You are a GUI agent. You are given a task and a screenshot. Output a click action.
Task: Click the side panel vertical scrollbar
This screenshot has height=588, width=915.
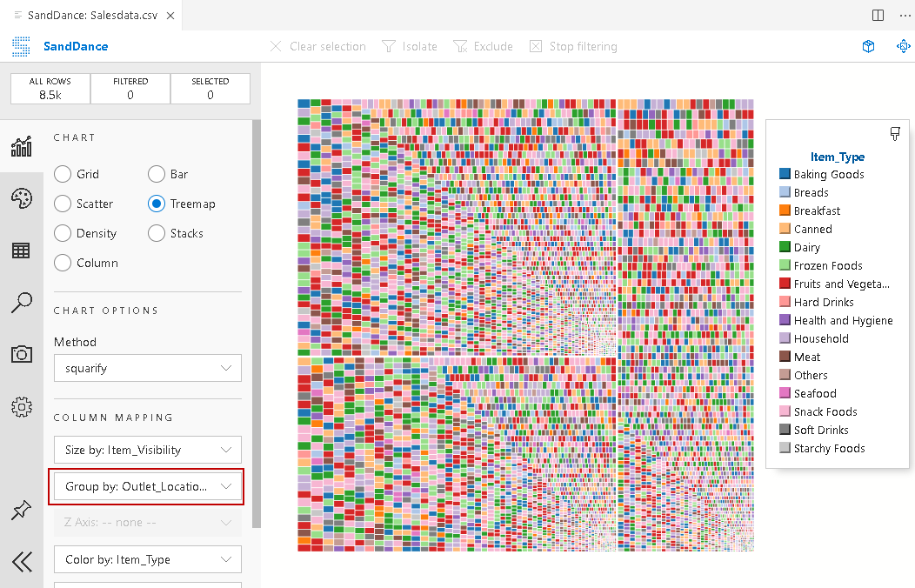[257, 324]
